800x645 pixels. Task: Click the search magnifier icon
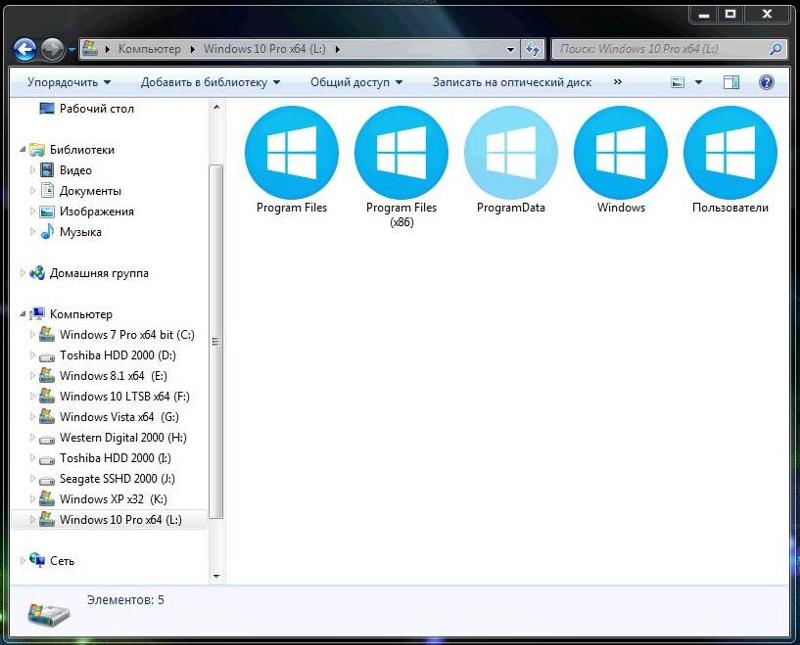click(776, 49)
